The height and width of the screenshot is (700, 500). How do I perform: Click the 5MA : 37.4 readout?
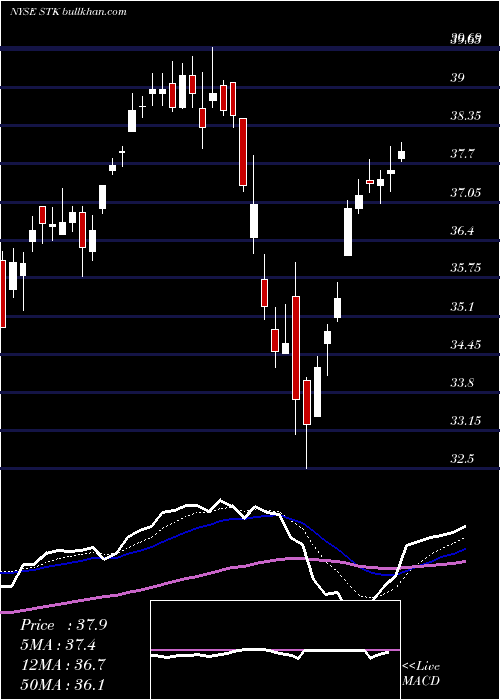pyautogui.click(x=58, y=645)
